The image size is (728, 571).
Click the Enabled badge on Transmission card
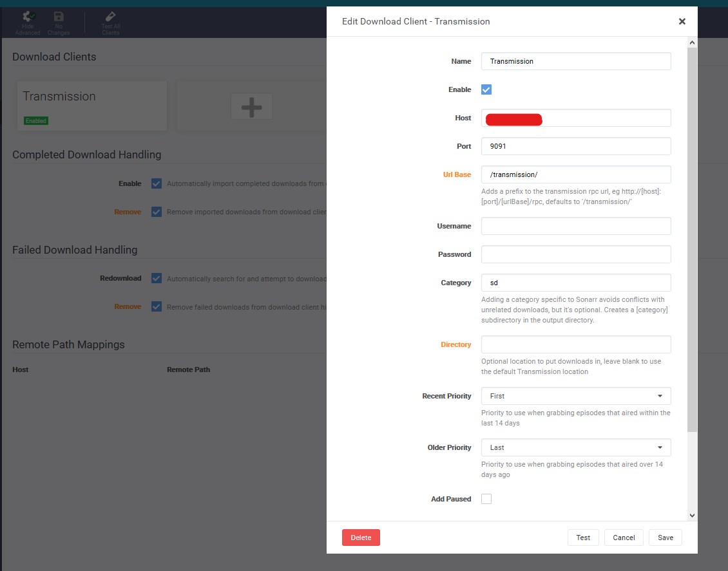point(35,120)
